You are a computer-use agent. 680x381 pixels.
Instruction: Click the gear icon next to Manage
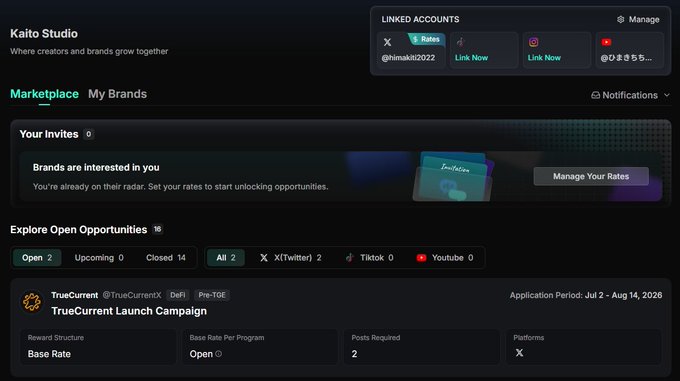[x=621, y=20]
